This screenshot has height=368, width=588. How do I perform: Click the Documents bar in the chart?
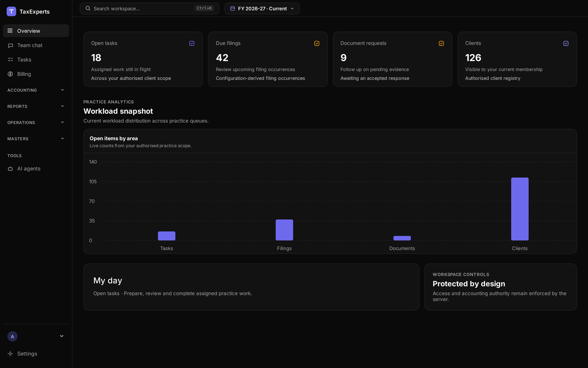point(402,238)
